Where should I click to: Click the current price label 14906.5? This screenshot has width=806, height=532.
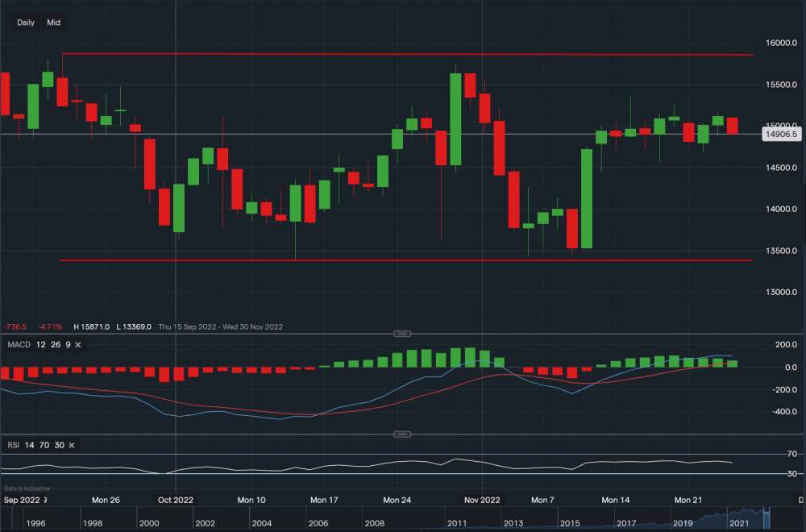(781, 135)
